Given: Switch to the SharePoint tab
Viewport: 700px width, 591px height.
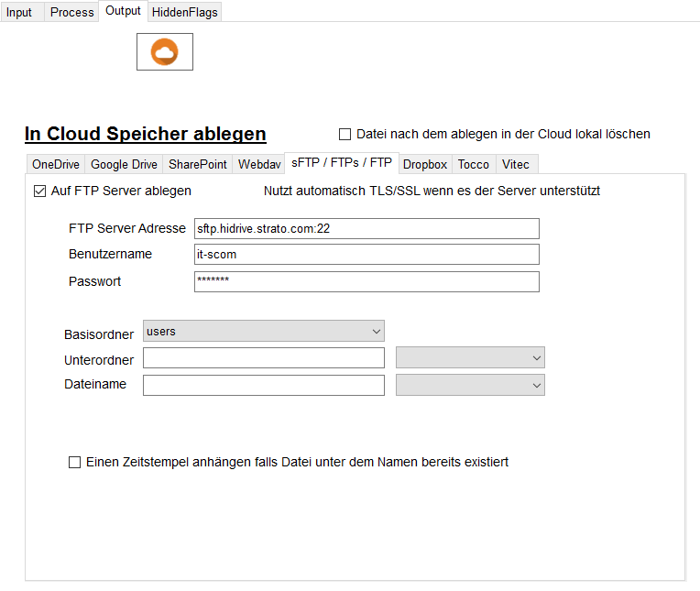Looking at the screenshot, I should click(197, 165).
